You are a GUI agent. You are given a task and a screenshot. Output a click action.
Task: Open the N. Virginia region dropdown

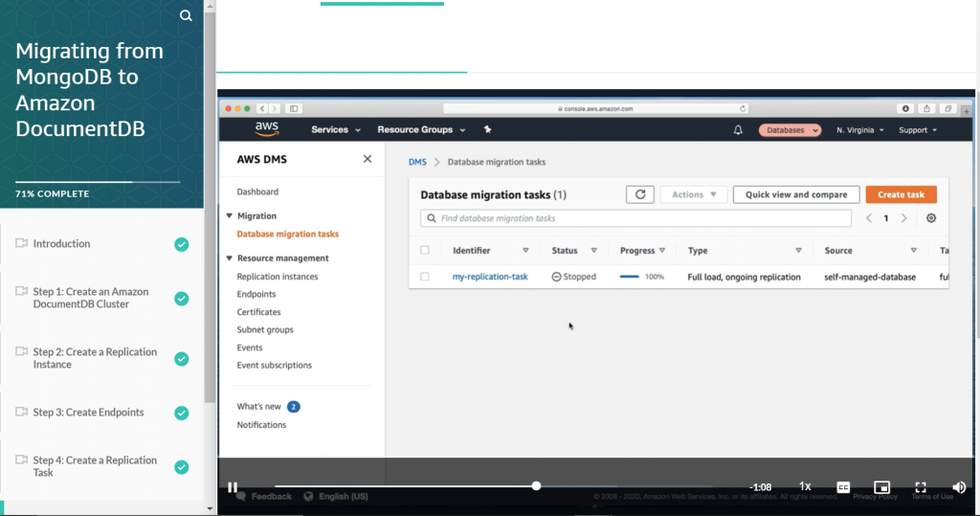coord(859,130)
